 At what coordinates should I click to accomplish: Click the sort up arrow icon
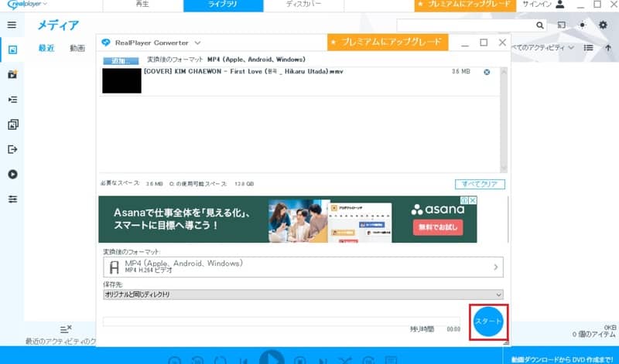pos(608,48)
